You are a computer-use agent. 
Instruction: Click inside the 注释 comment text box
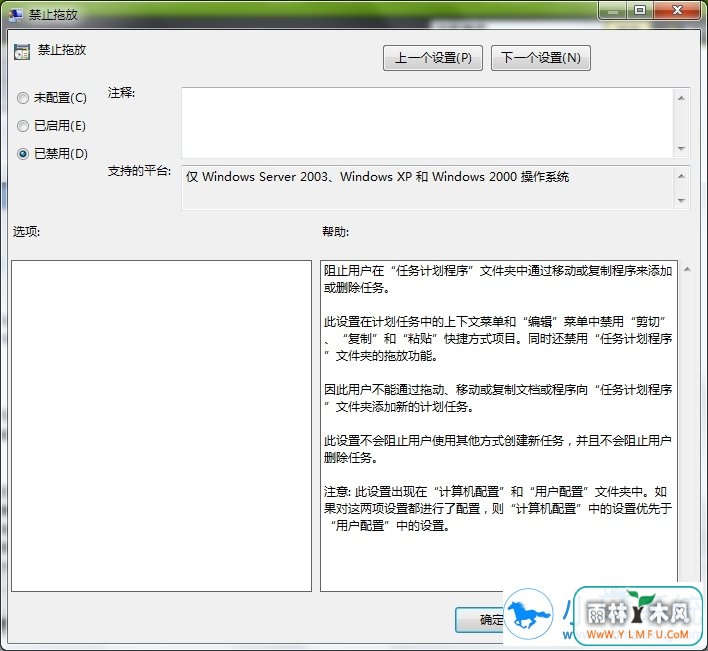pos(428,123)
